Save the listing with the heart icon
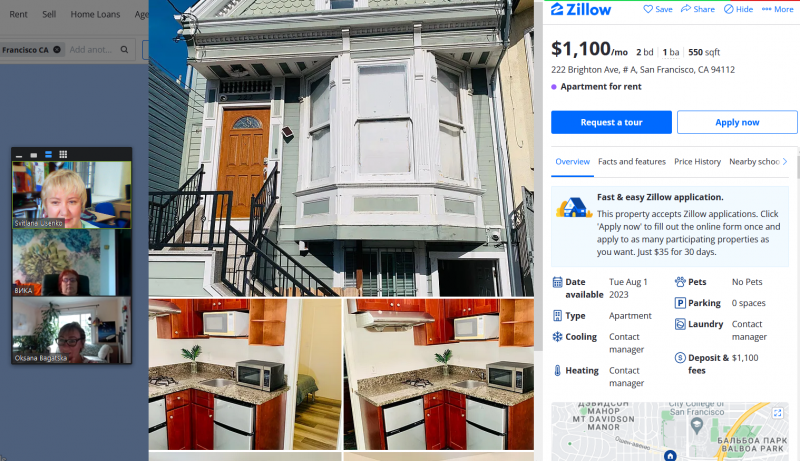The width and height of the screenshot is (800, 461). coord(658,9)
